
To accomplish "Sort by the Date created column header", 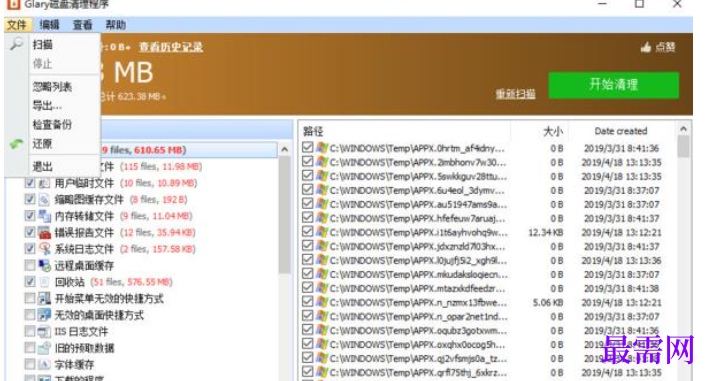I will click(621, 131).
